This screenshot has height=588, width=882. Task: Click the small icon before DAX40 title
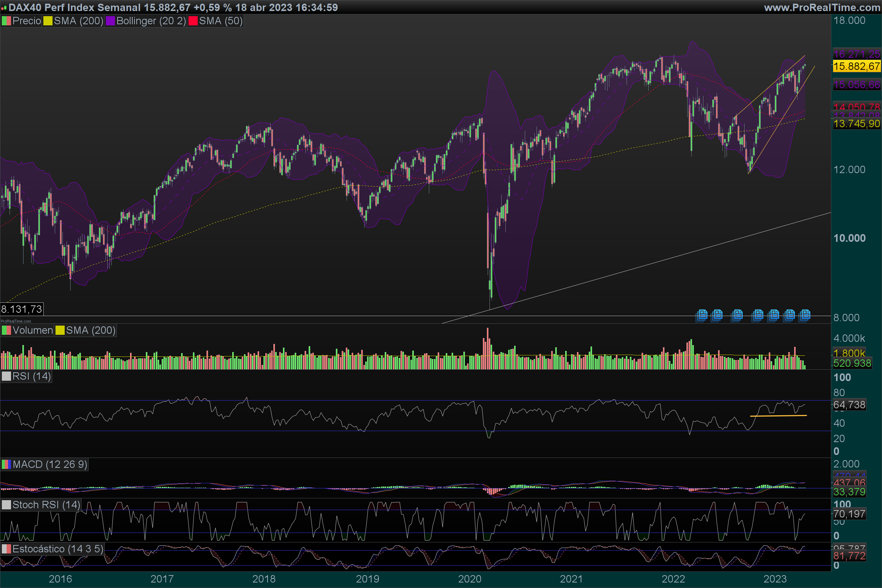coord(4,8)
